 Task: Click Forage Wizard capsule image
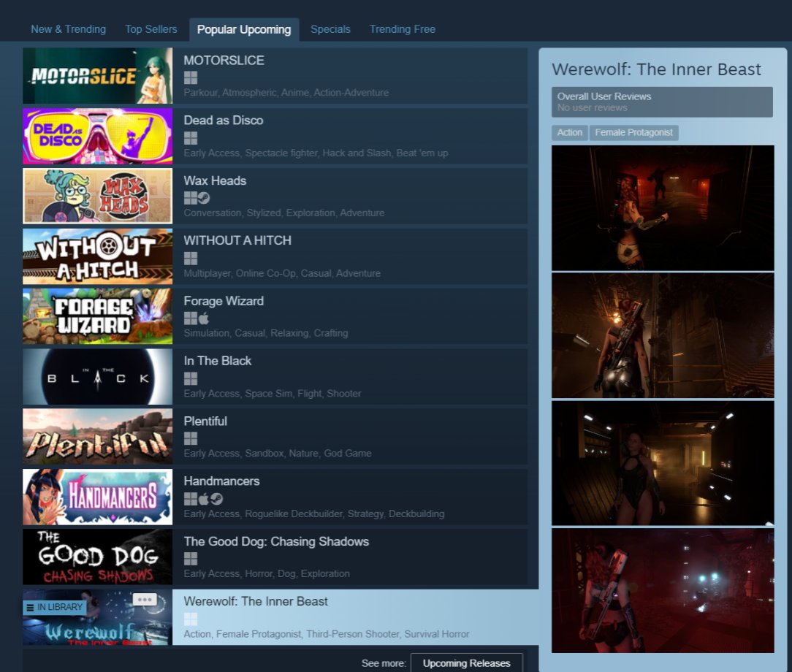[x=97, y=316]
